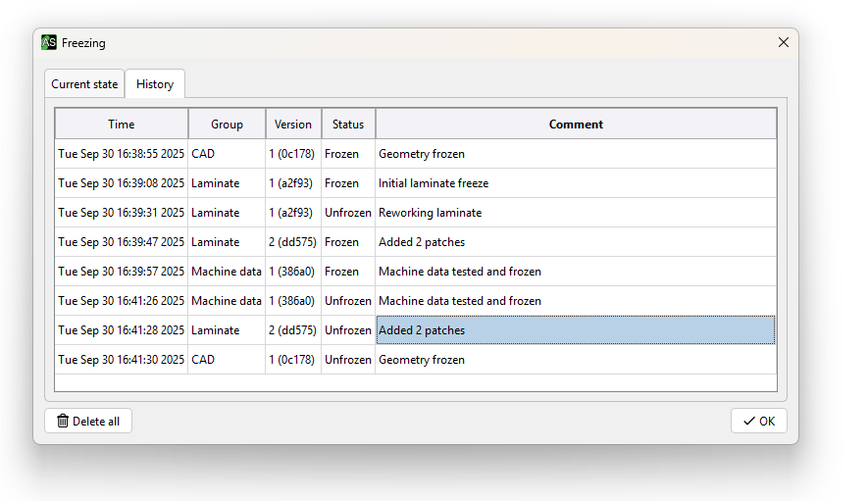The width and height of the screenshot is (868, 501).
Task: Close the Freezing dialog window
Action: pos(783,43)
